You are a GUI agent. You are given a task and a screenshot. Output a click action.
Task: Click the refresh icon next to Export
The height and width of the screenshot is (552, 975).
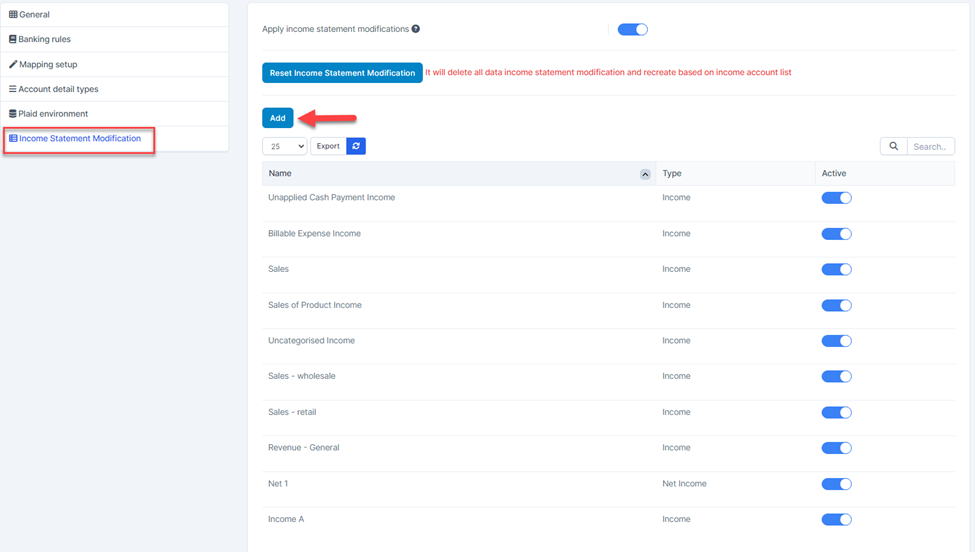click(356, 146)
